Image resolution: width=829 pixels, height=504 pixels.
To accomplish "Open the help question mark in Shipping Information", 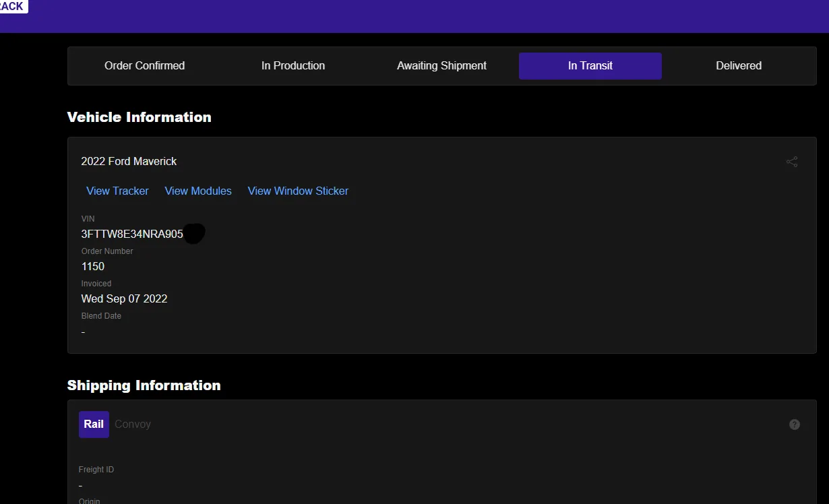I will click(795, 424).
